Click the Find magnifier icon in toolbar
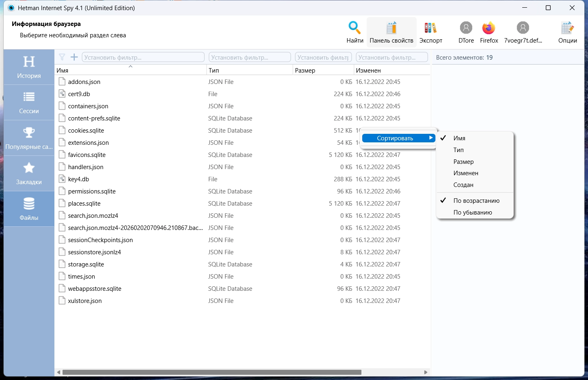The image size is (588, 380). (355, 28)
